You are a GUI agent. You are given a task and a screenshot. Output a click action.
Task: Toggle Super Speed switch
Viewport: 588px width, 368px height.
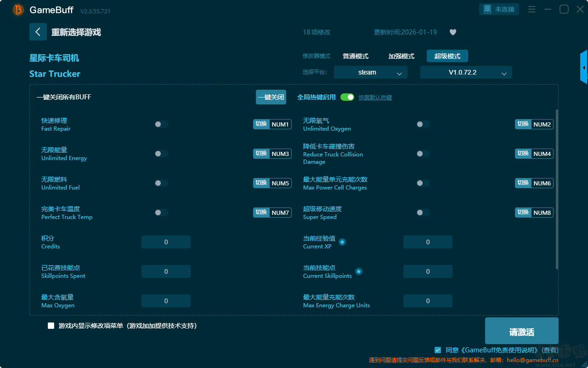[x=423, y=213]
